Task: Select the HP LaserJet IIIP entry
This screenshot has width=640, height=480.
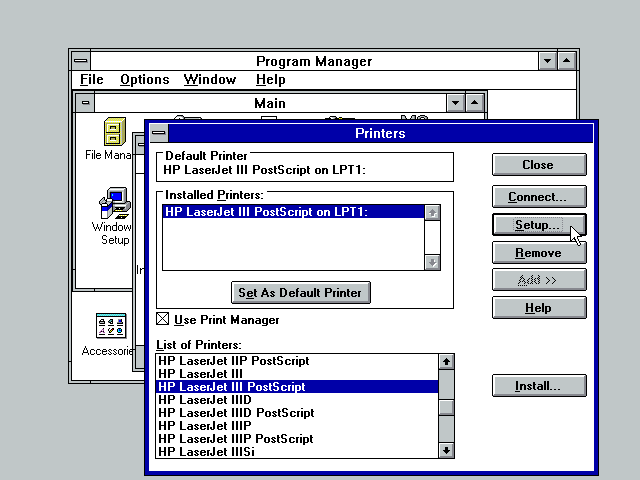Action: point(297,426)
